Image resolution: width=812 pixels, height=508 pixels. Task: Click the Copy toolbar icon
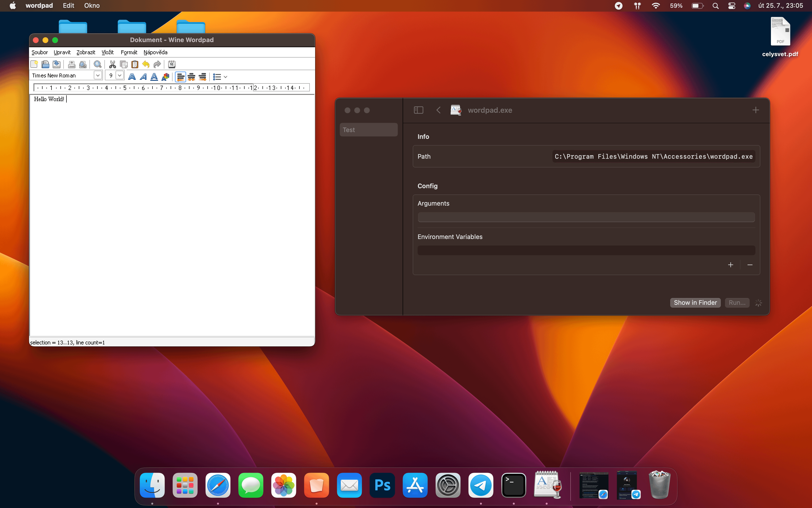[123, 64]
